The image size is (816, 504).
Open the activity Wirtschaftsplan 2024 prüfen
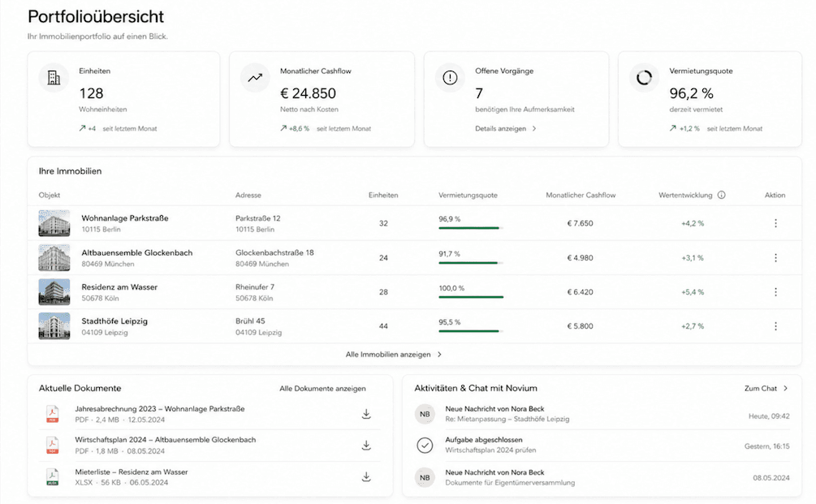[x=490, y=450]
